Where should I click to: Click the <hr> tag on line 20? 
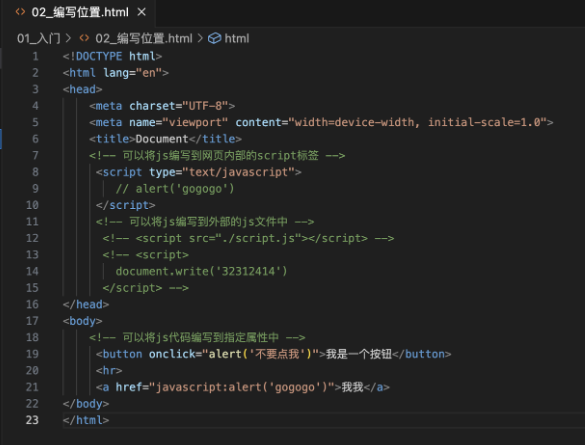(x=109, y=370)
